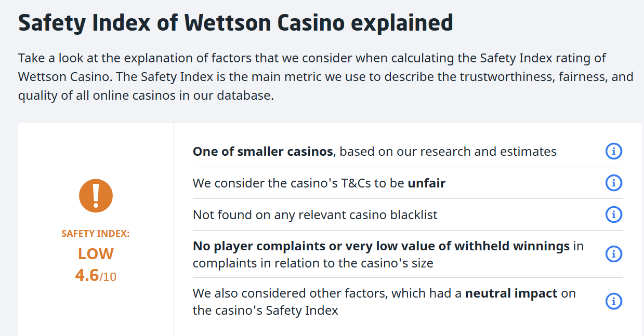Image resolution: width=644 pixels, height=336 pixels.
Task: Click the bold word 'unfair'
Action: coord(426,183)
